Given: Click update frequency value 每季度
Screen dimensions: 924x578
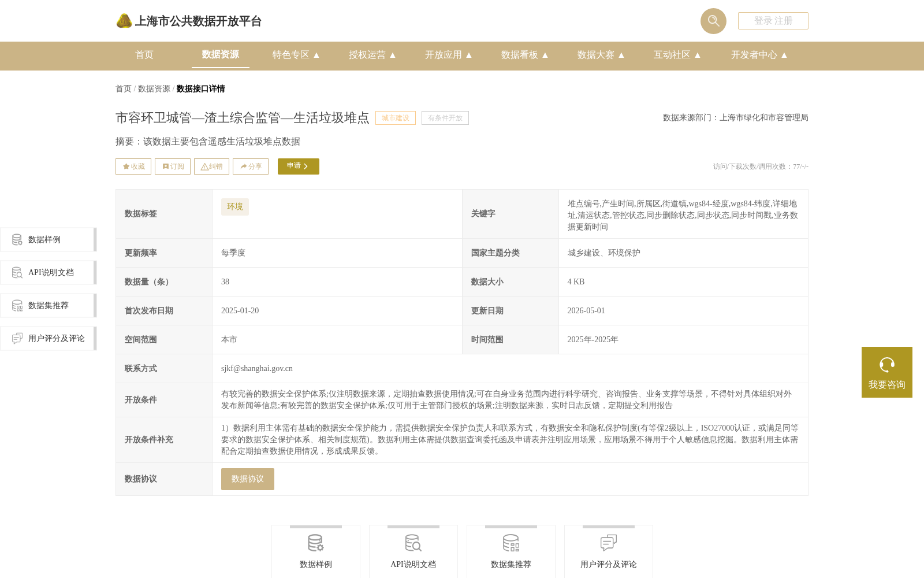Looking at the screenshot, I should (x=233, y=253).
